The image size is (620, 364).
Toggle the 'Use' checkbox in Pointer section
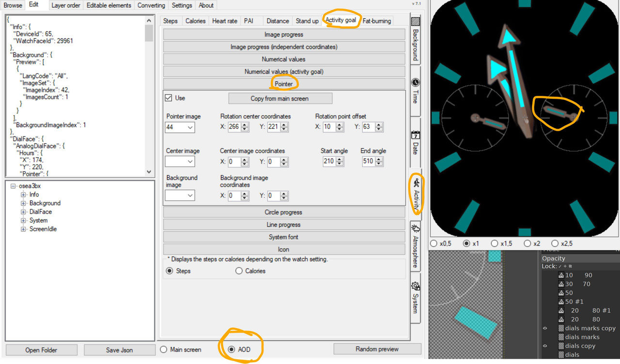[169, 98]
